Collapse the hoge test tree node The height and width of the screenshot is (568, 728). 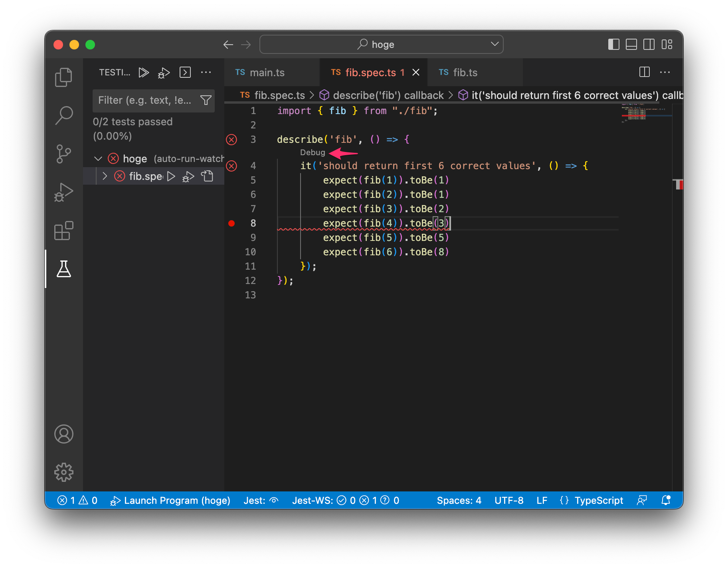pyautogui.click(x=98, y=159)
